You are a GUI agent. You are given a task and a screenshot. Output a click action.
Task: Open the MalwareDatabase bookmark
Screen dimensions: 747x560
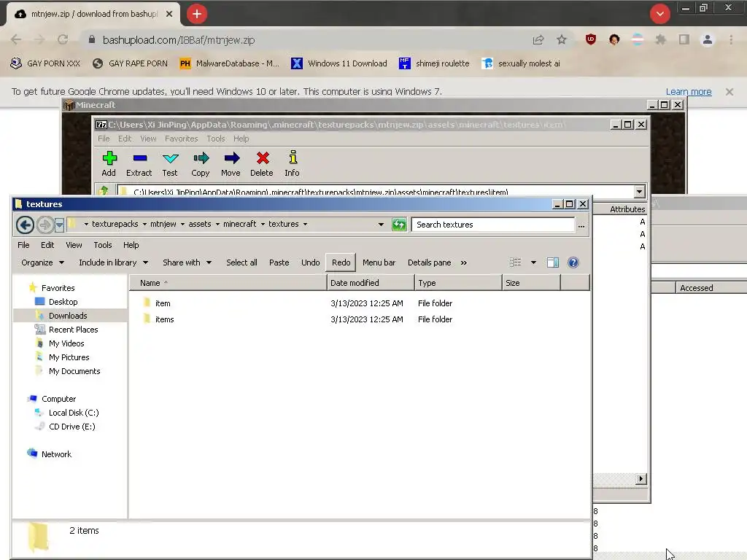tap(229, 63)
